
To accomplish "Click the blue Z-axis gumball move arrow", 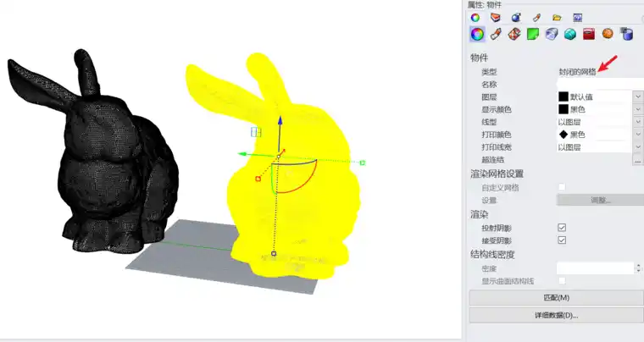I will (x=280, y=120).
